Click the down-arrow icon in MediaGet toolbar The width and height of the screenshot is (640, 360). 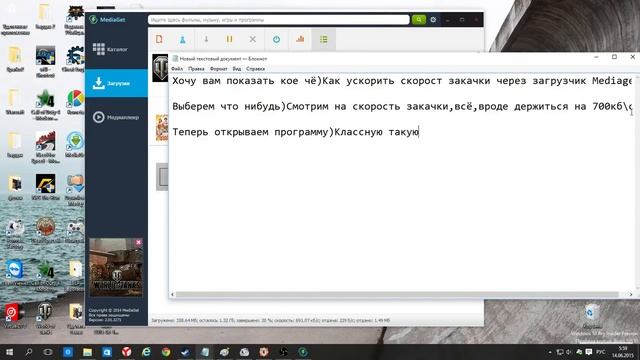point(206,39)
